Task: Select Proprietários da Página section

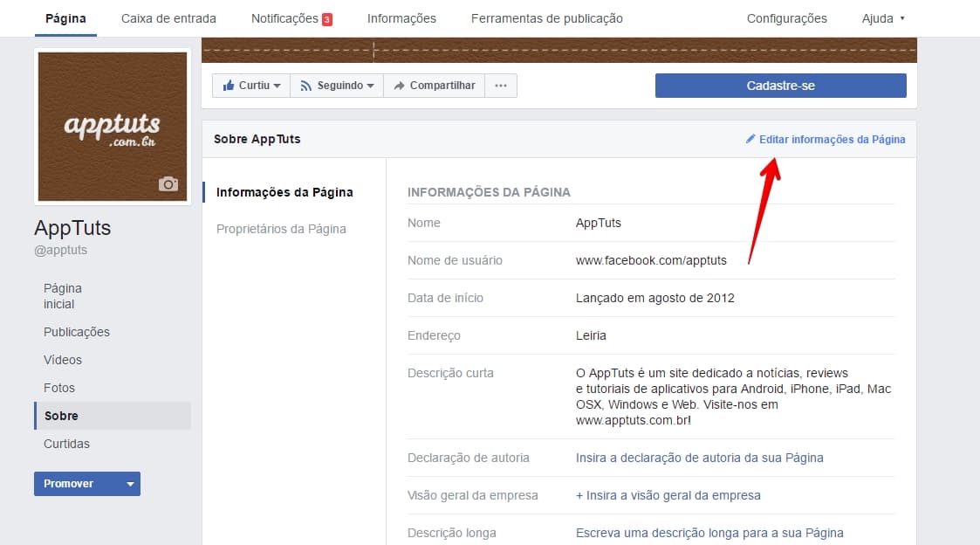Action: tap(281, 229)
